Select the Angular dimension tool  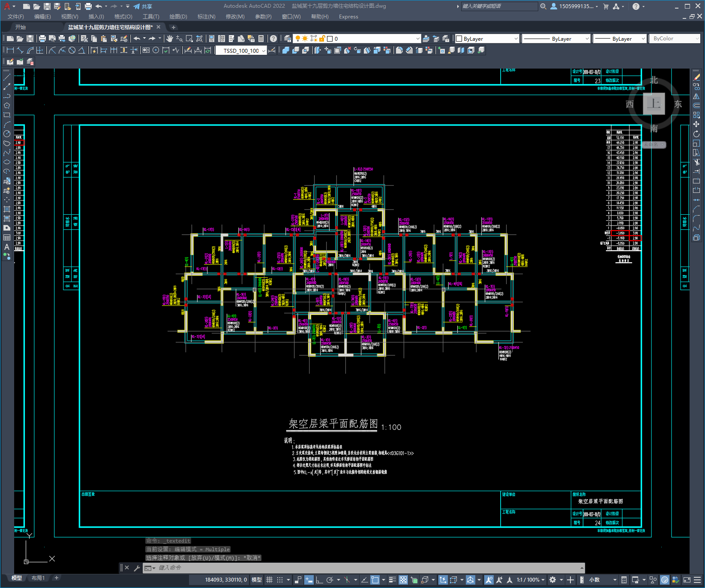pos(81,50)
